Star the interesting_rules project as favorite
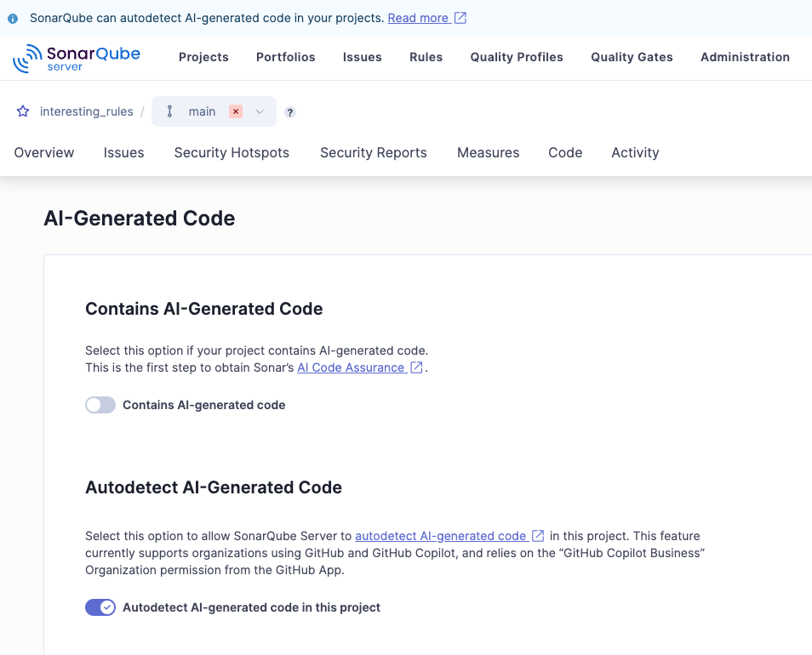Screen dimensions: 812x655 click(23, 111)
